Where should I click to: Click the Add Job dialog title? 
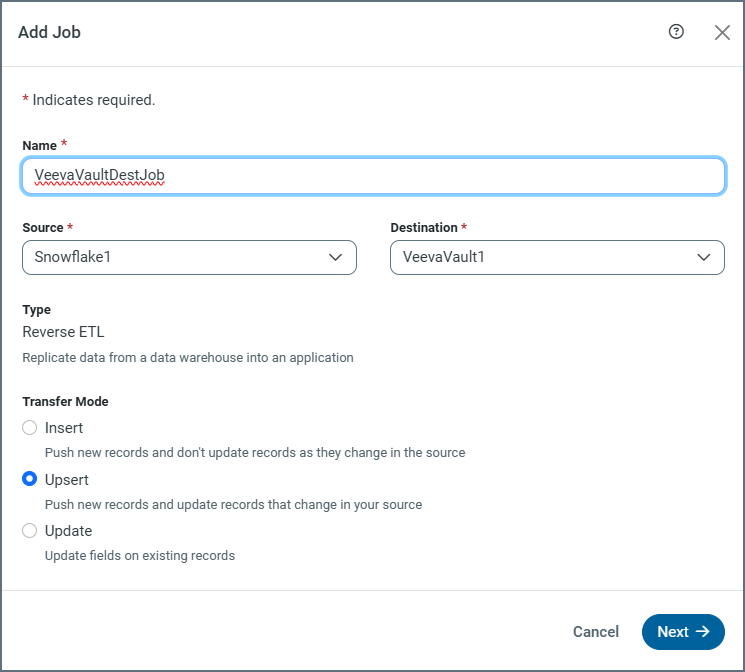pyautogui.click(x=49, y=32)
